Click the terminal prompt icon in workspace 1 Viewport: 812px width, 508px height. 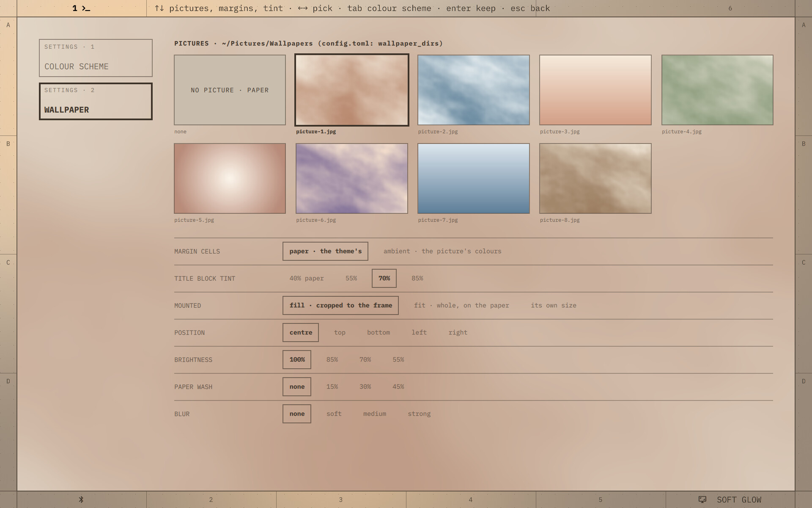pyautogui.click(x=86, y=8)
